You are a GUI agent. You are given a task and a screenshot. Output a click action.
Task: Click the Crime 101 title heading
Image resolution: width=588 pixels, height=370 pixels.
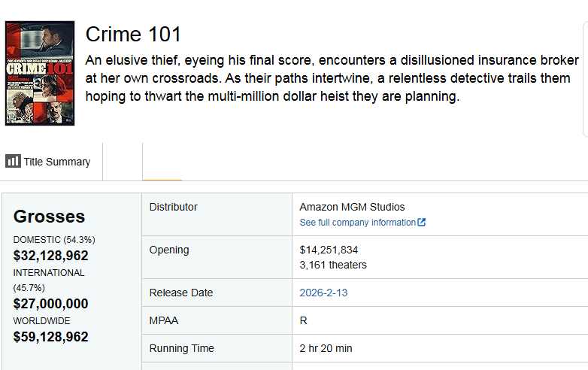click(x=133, y=35)
